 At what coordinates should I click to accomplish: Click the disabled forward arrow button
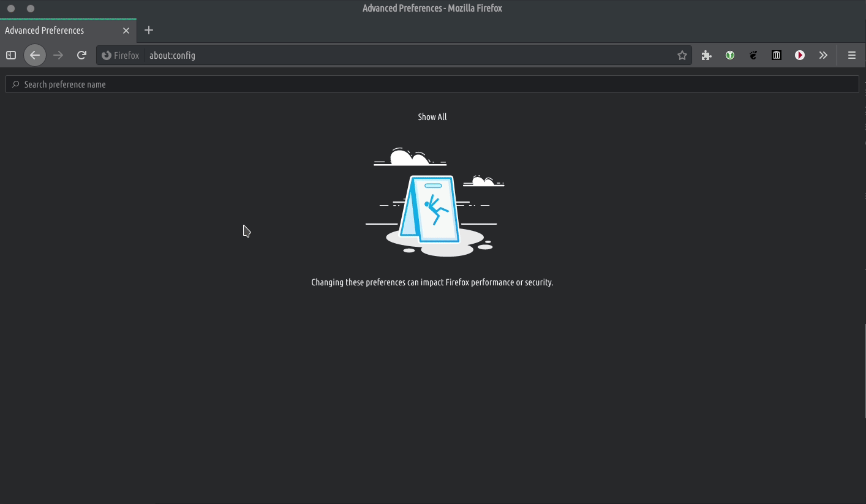[58, 55]
